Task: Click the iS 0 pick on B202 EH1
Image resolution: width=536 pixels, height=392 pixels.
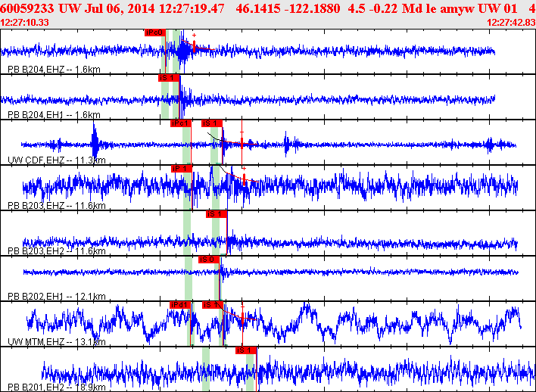Action: tap(208, 259)
